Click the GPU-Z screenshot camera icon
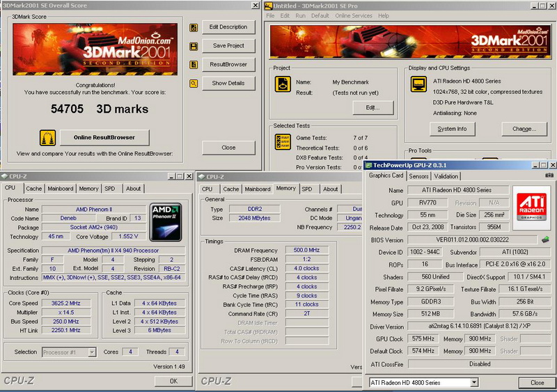The width and height of the screenshot is (557, 392). pos(549,176)
